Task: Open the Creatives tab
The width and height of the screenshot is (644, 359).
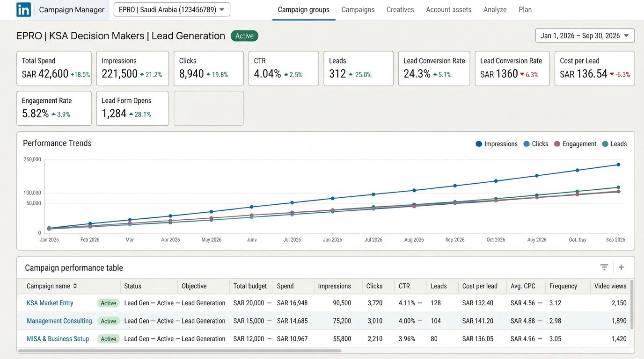Action: coord(400,10)
